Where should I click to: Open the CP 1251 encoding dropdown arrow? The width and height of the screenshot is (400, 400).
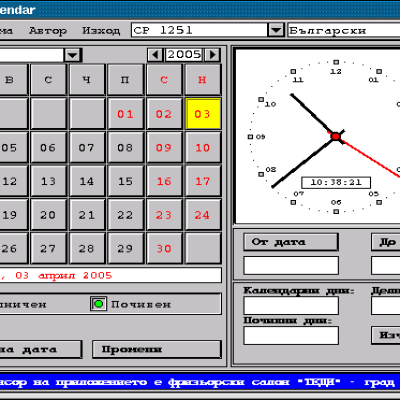pyautogui.click(x=276, y=30)
